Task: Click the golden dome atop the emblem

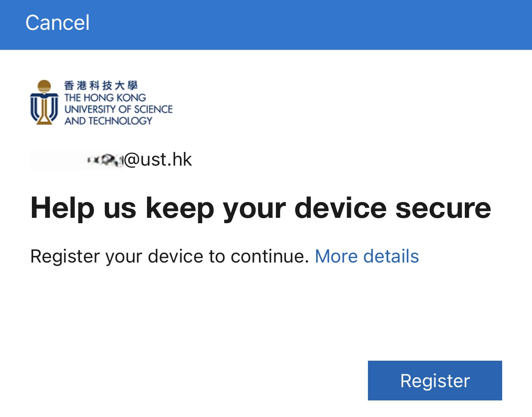Action: 44,86
